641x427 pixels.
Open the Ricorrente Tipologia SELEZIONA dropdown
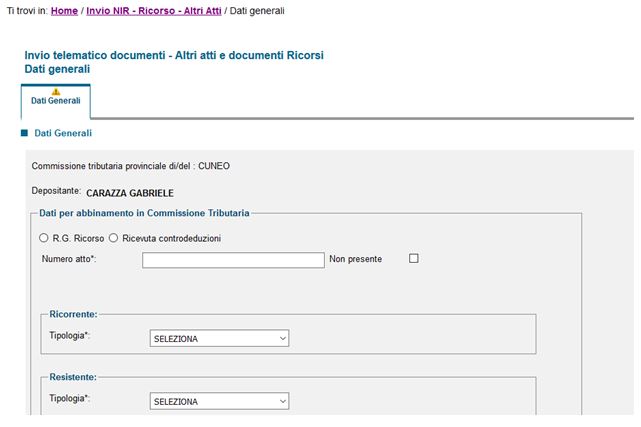click(219, 338)
